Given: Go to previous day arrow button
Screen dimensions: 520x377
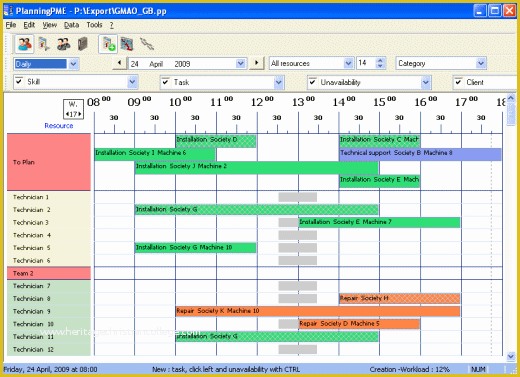Looking at the screenshot, I should point(119,63).
